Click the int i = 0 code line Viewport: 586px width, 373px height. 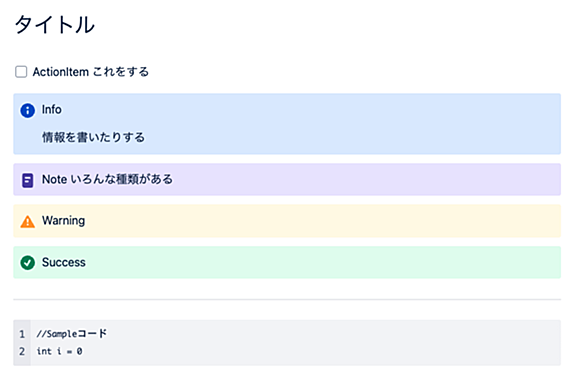[59, 351]
